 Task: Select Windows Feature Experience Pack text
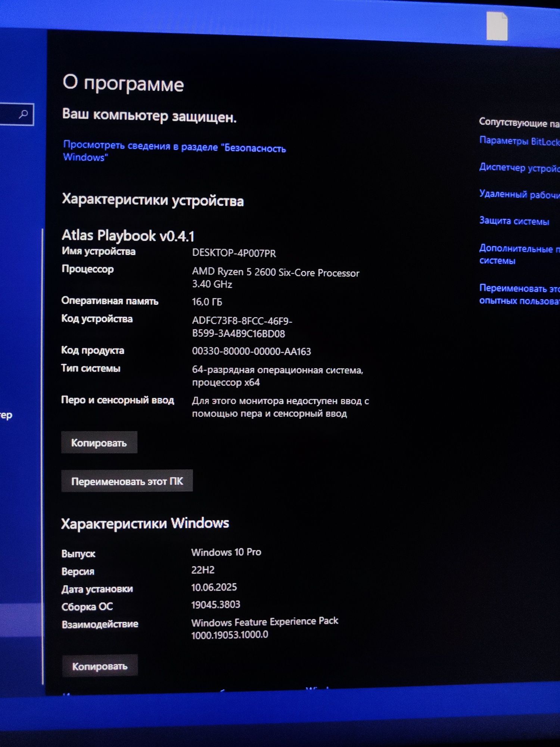tap(265, 628)
